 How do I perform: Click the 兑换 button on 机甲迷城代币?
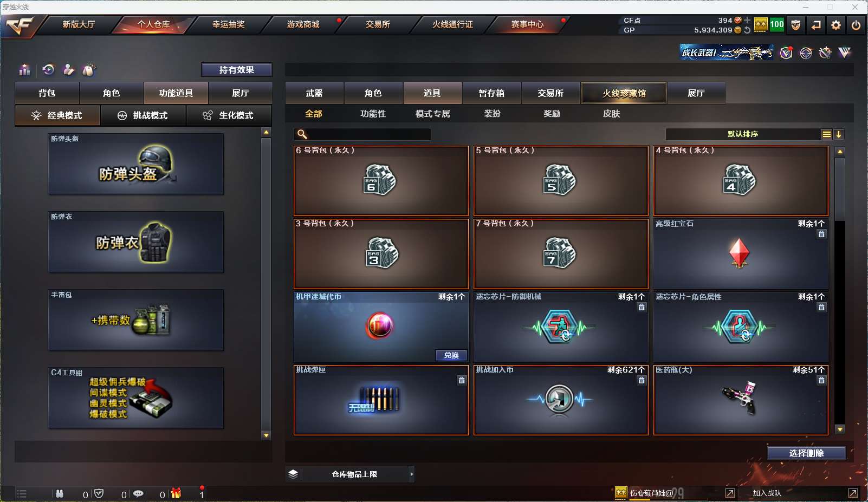[x=451, y=355]
